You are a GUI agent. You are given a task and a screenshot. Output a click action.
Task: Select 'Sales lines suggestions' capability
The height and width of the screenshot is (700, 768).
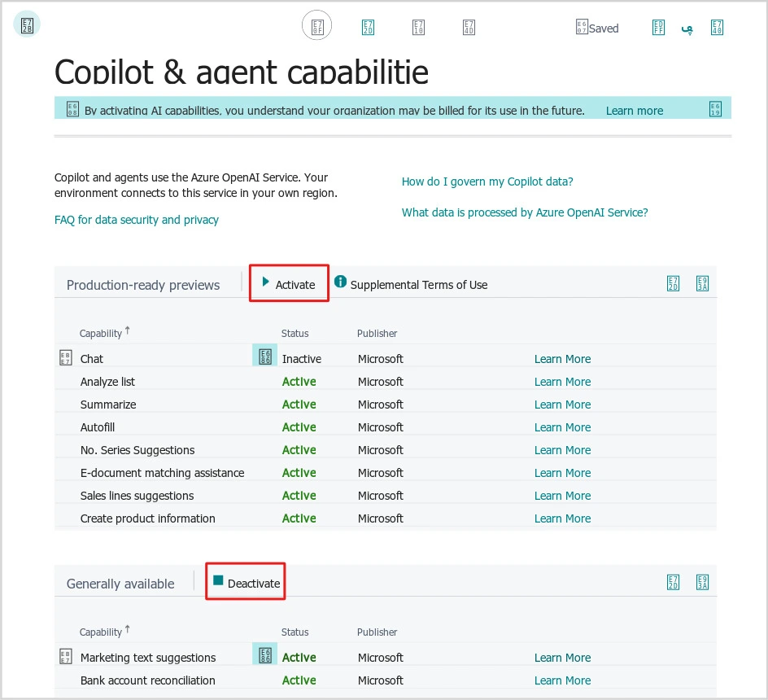[x=137, y=496]
